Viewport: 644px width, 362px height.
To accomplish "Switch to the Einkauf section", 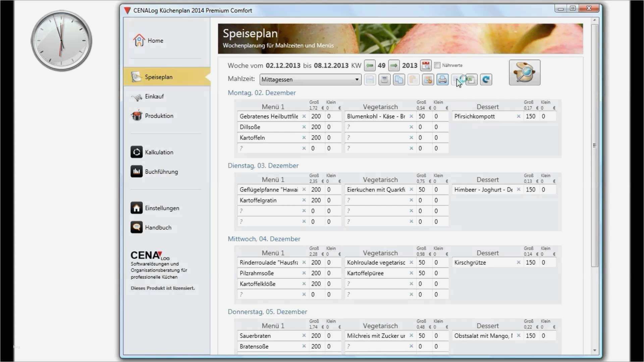I will 154,96.
